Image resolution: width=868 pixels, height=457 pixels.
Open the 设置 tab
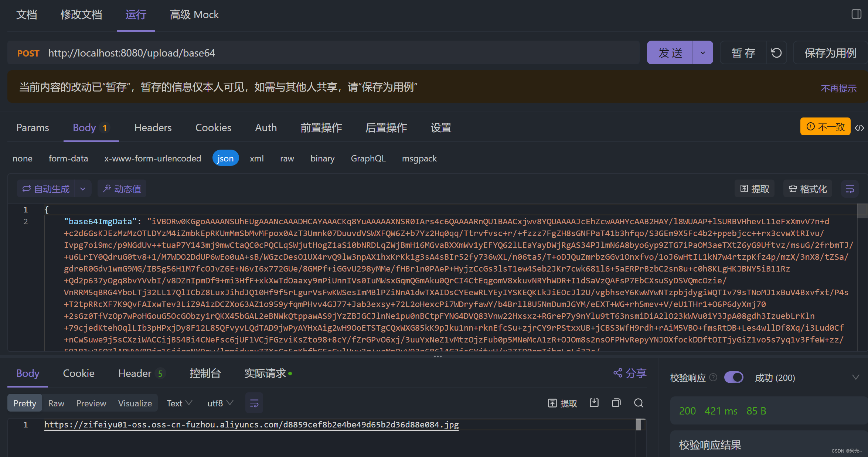tap(441, 128)
